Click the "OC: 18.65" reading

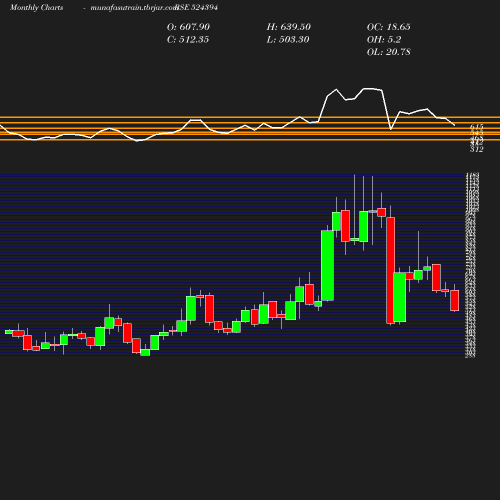click(389, 27)
